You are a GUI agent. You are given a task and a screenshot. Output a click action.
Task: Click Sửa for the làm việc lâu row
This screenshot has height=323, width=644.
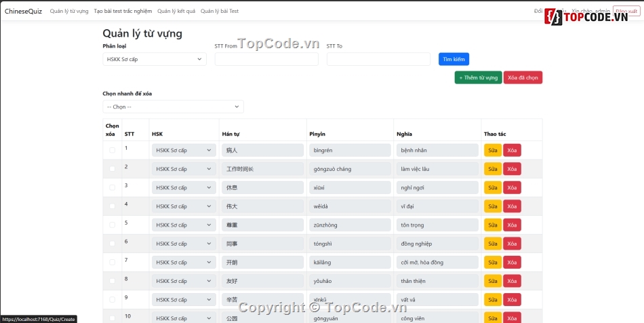493,169
